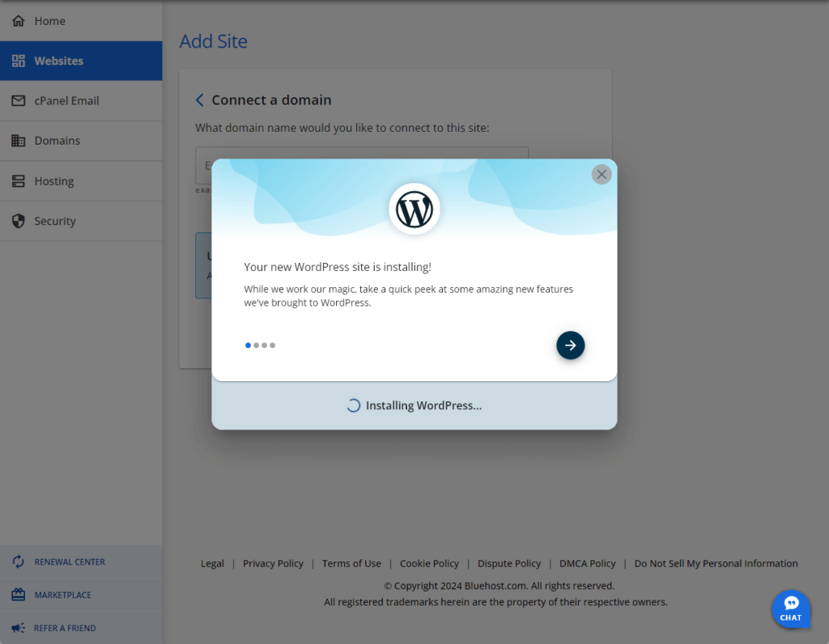
Task: Close the WordPress installing dialog
Action: tap(602, 174)
